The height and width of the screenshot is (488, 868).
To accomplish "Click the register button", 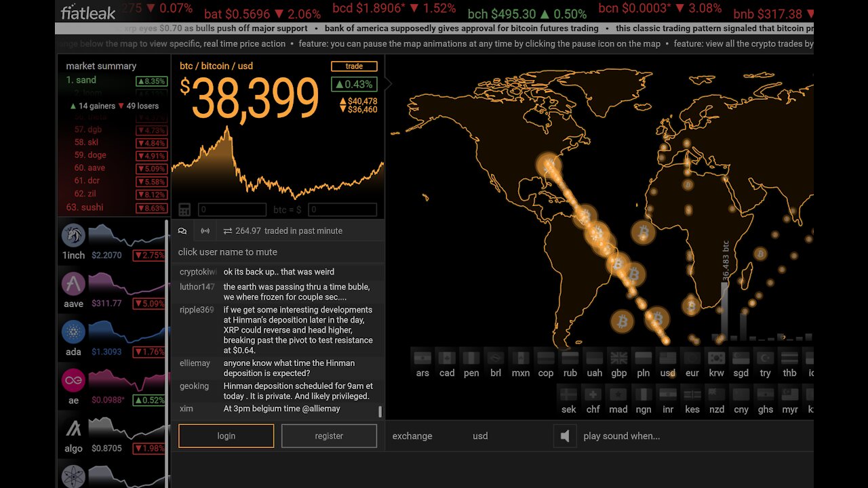I will pos(329,436).
